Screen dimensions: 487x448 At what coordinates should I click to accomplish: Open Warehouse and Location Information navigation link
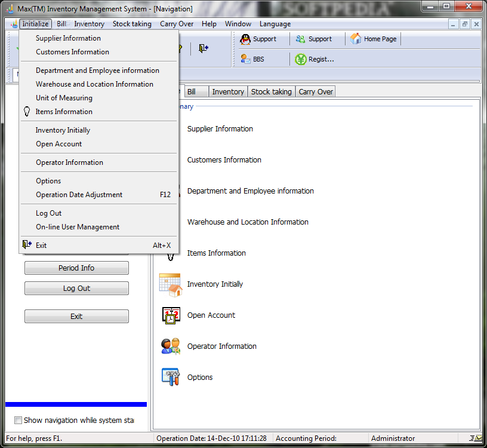(x=248, y=222)
